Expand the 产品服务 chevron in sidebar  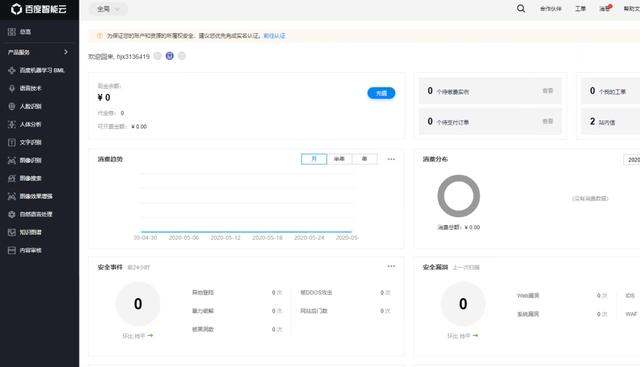(x=66, y=52)
